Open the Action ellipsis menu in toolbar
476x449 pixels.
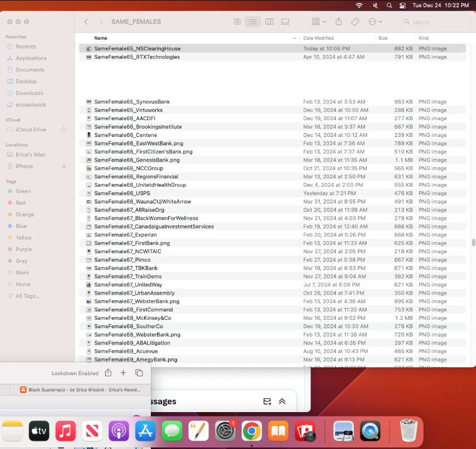click(x=375, y=22)
